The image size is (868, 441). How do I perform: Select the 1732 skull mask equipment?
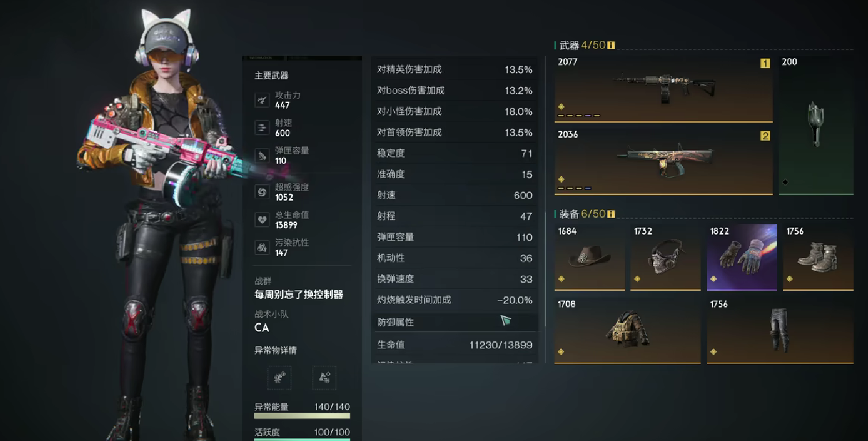(x=666, y=257)
